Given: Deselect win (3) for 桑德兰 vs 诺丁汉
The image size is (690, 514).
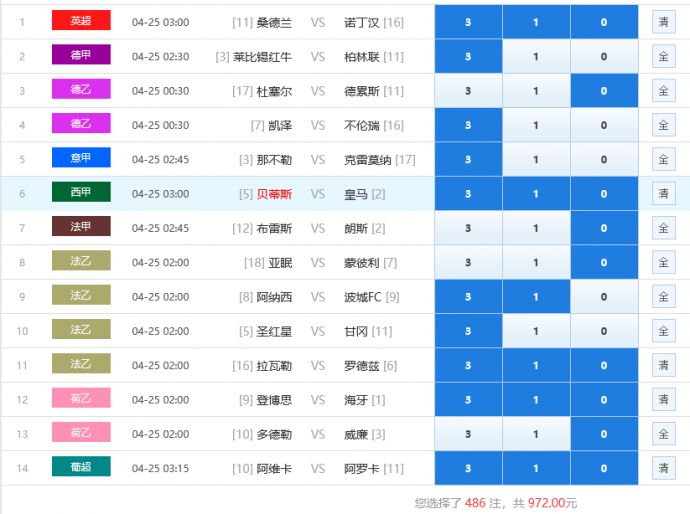Looking at the screenshot, I should coord(468,22).
